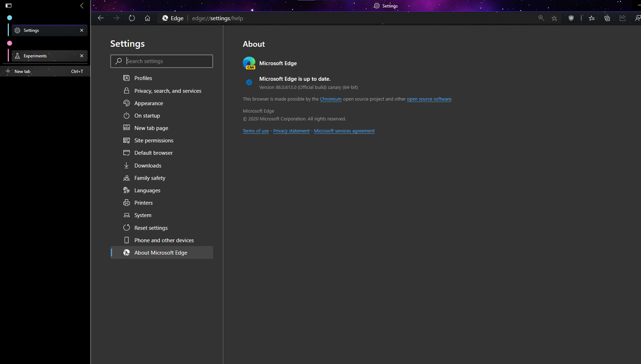Open Microsoft services agreement link
The width and height of the screenshot is (641, 364).
pyautogui.click(x=344, y=131)
